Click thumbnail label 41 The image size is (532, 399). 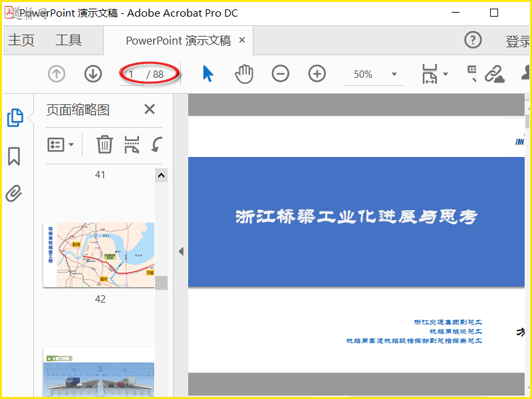[100, 175]
